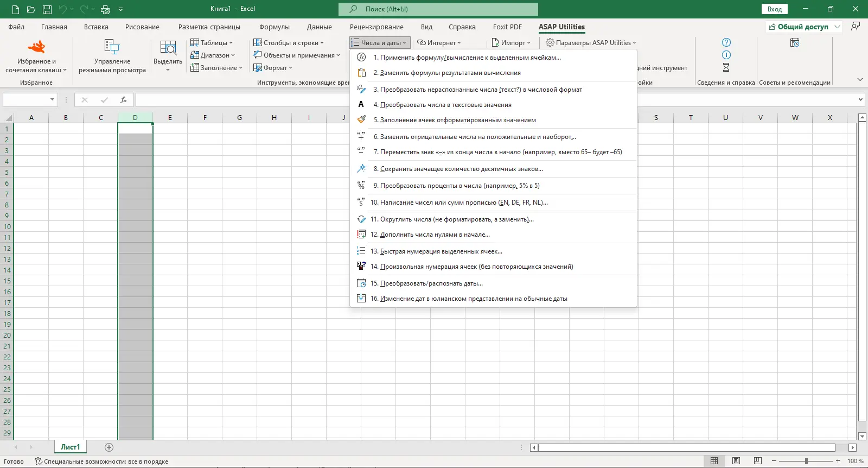Click the Save icon in the title bar

tap(47, 9)
